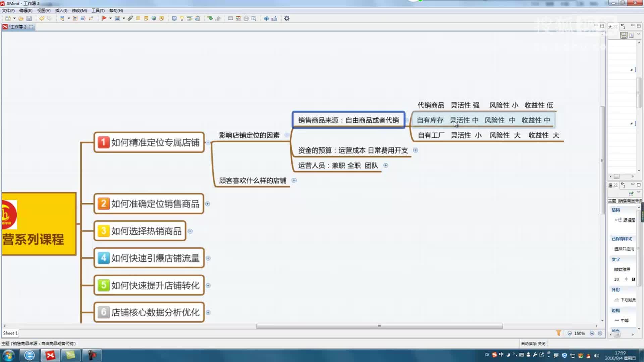Expand the 运营人员 topic with its plus
Image resolution: width=644 pixels, height=362 pixels.
[386, 165]
